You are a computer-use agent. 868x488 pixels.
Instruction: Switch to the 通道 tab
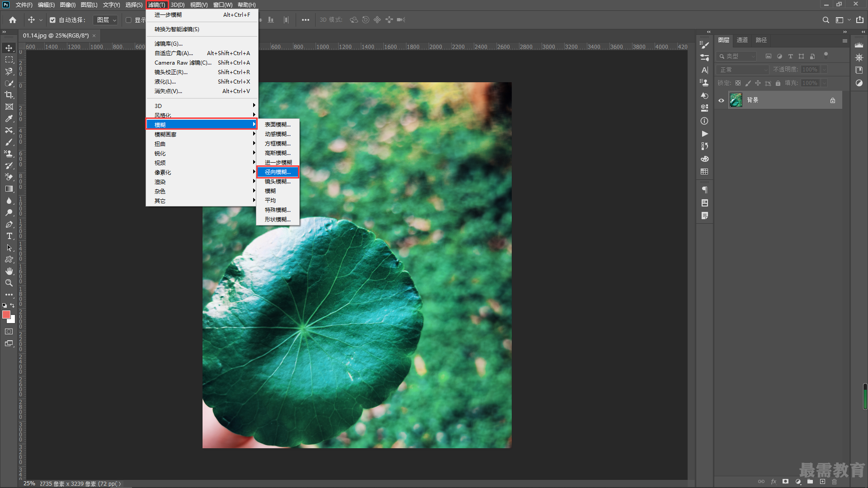pos(742,40)
